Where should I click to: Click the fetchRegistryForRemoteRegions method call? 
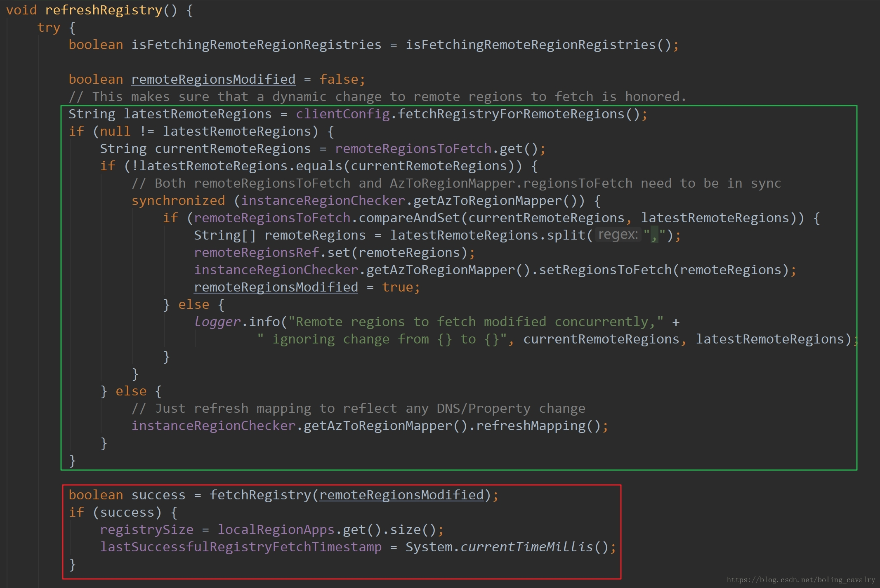pos(511,114)
